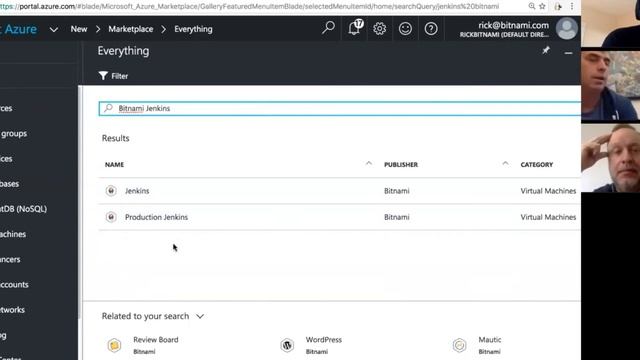Click the browser extension icon
Image resolution: width=640 pixels, height=360 pixels.
pyautogui.click(x=558, y=6)
